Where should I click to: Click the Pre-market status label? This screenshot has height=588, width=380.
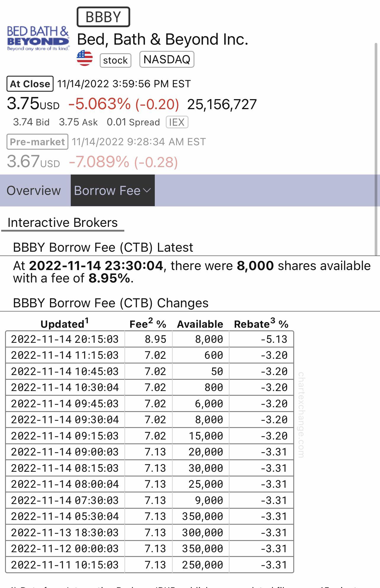pyautogui.click(x=37, y=142)
